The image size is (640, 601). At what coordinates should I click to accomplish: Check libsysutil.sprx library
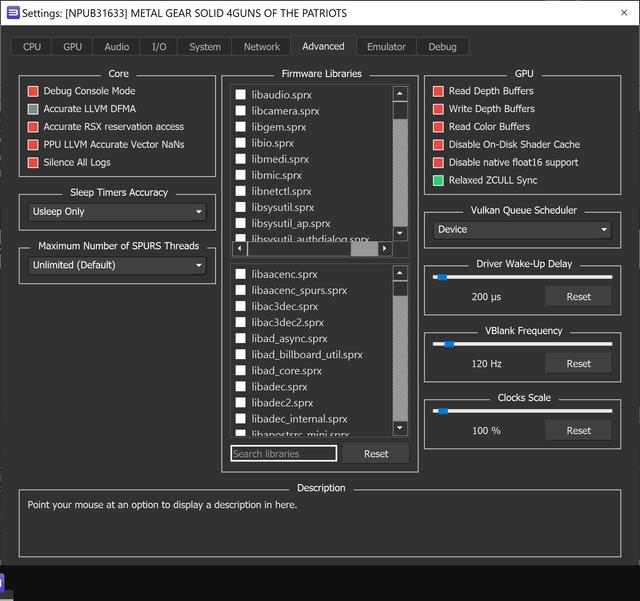point(240,207)
